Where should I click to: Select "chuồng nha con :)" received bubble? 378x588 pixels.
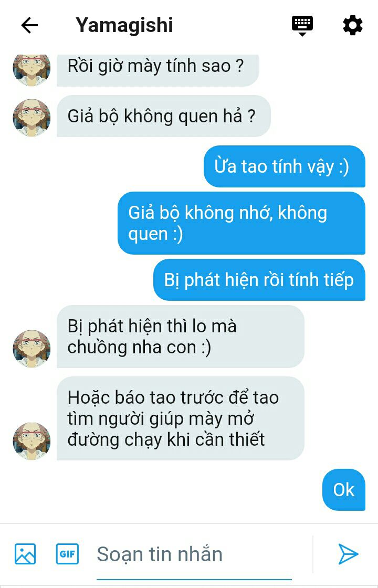(181, 337)
